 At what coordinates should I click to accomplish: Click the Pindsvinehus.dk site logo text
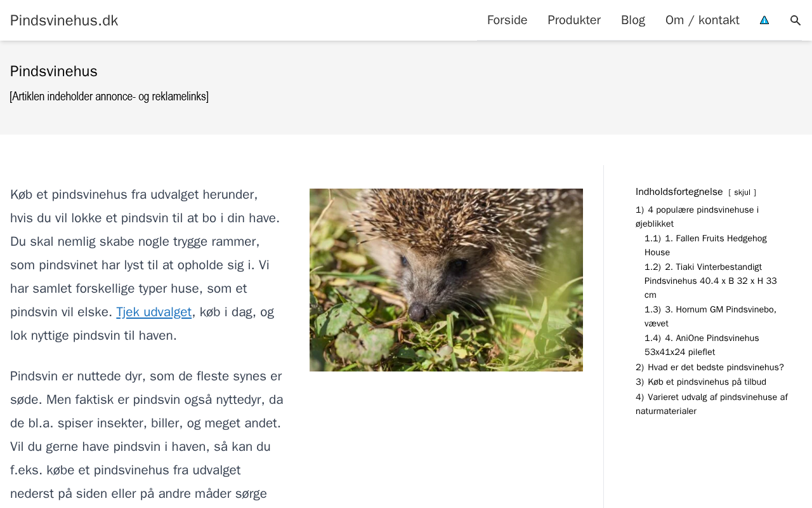(64, 20)
